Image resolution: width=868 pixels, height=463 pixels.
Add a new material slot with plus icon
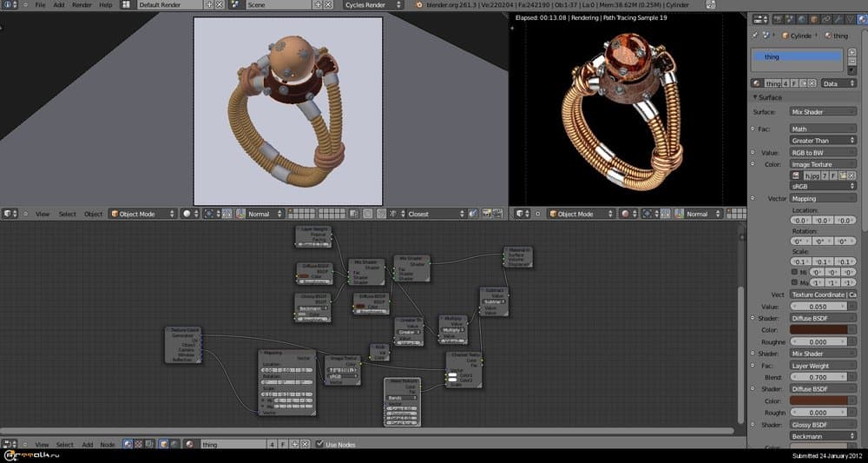coord(852,52)
